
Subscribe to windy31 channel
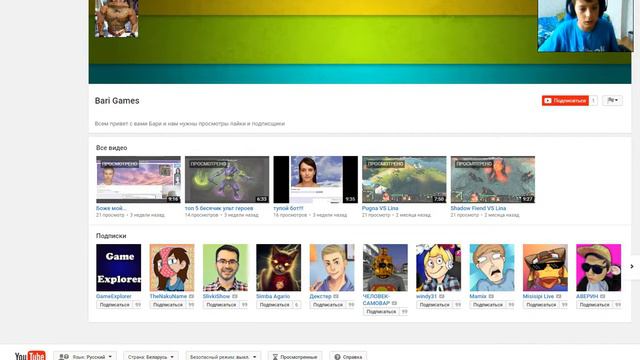[x=435, y=305]
